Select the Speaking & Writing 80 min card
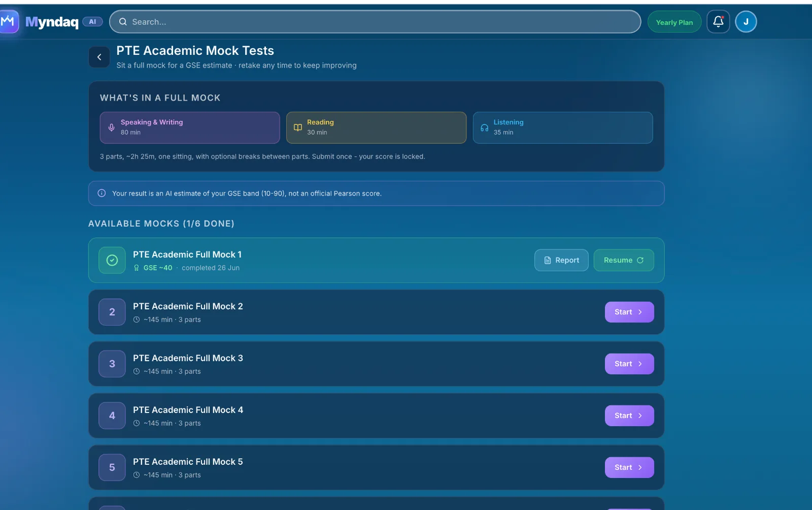Screen dimensions: 812x510 tap(190, 127)
